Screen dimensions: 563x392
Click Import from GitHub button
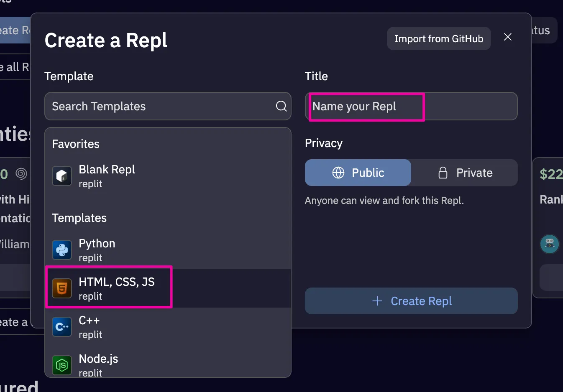439,38
